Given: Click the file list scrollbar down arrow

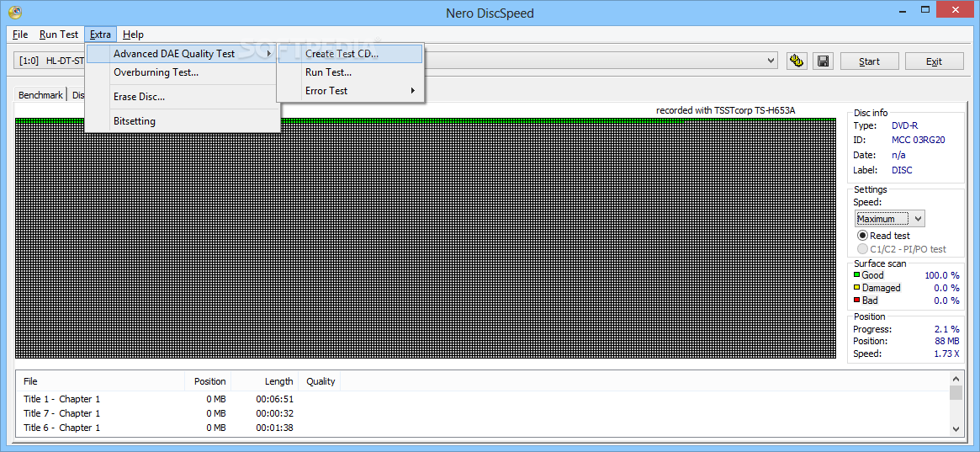Looking at the screenshot, I should coord(956,429).
